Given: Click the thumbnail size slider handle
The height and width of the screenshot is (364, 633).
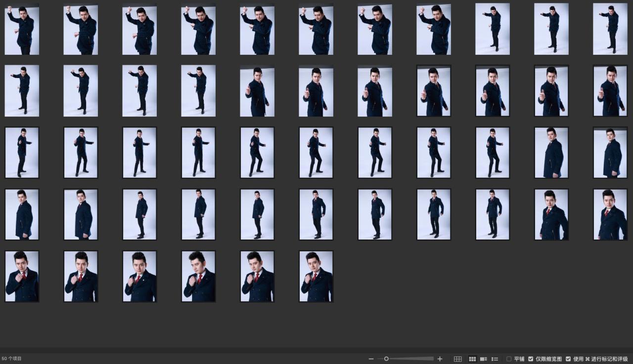Looking at the screenshot, I should tap(386, 359).
